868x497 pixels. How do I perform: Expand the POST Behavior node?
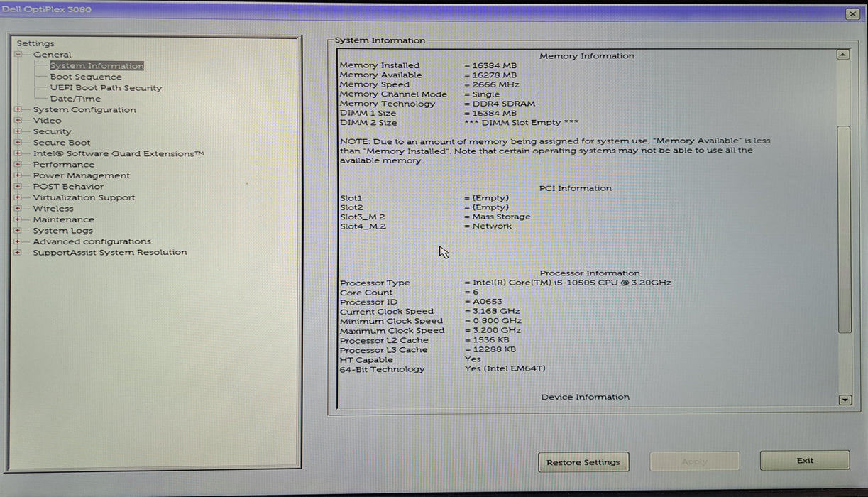tap(18, 187)
